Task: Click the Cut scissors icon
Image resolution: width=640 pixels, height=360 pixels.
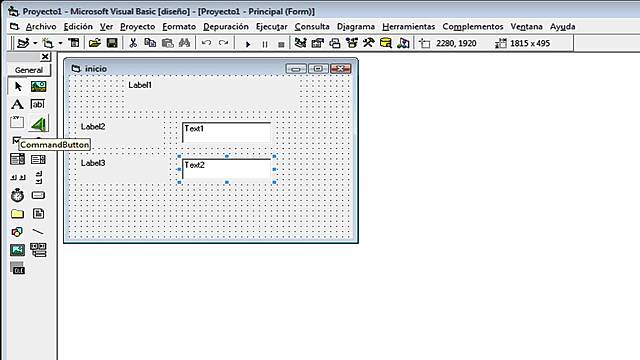Action: (x=133, y=43)
